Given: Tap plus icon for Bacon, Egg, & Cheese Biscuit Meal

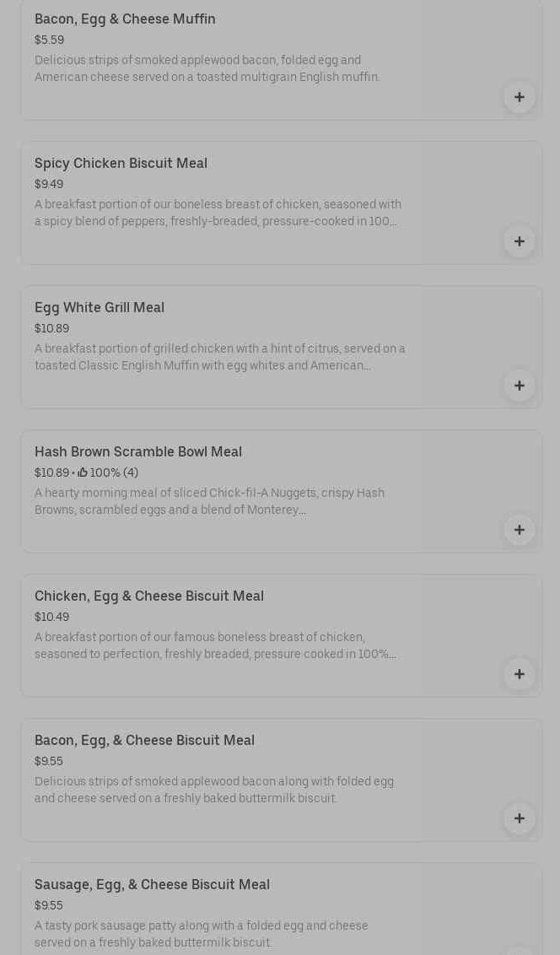Looking at the screenshot, I should point(520,818).
